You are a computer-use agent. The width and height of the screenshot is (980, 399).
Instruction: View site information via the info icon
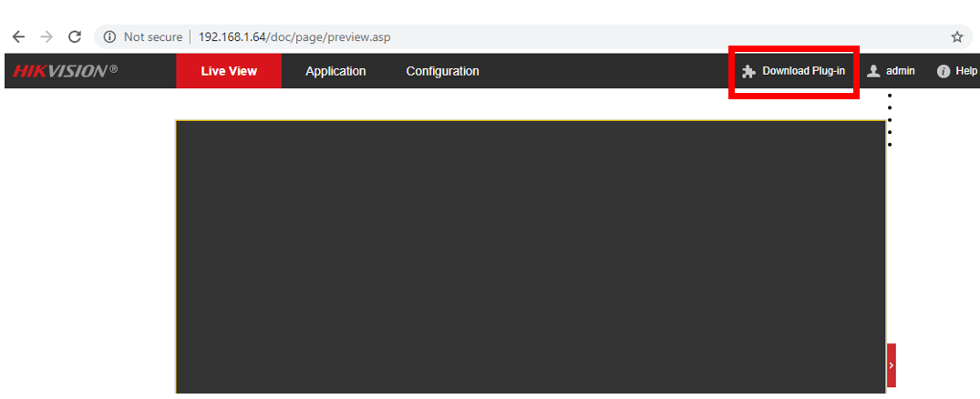tap(109, 37)
